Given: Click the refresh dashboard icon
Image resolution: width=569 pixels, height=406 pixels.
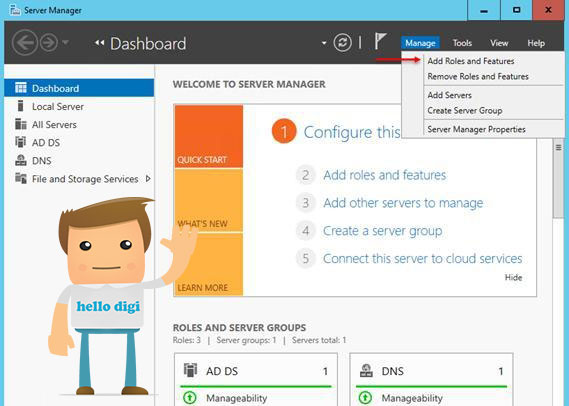Looking at the screenshot, I should pos(342,43).
